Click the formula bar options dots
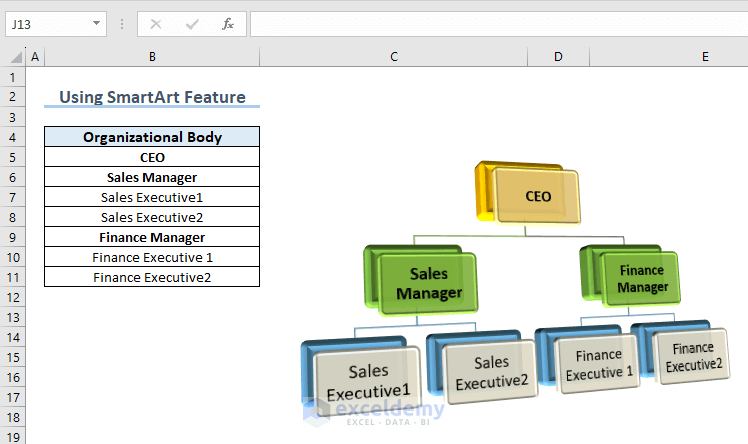Screen dimensions: 748x444 pyautogui.click(x=122, y=24)
